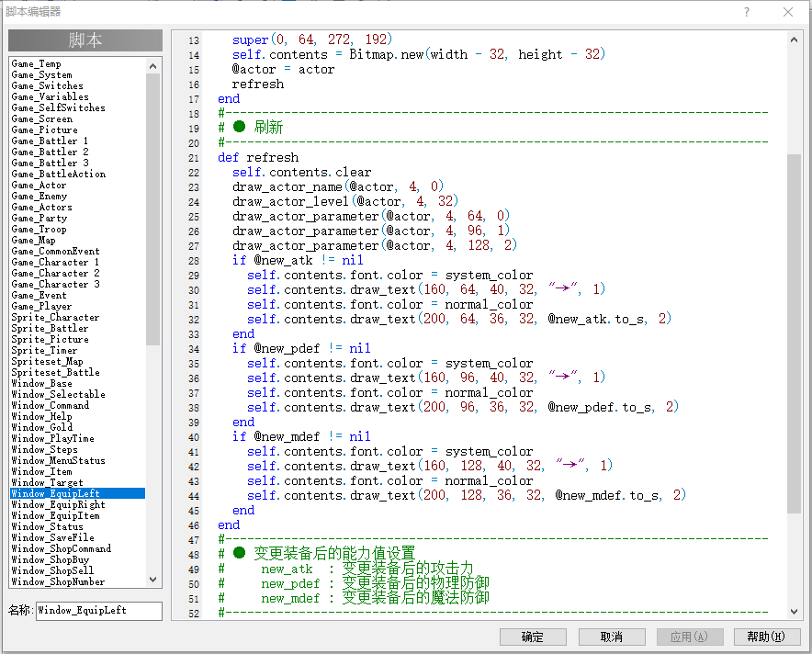Click line number 46 in the gutter
Image resolution: width=812 pixels, height=654 pixels.
(x=194, y=525)
